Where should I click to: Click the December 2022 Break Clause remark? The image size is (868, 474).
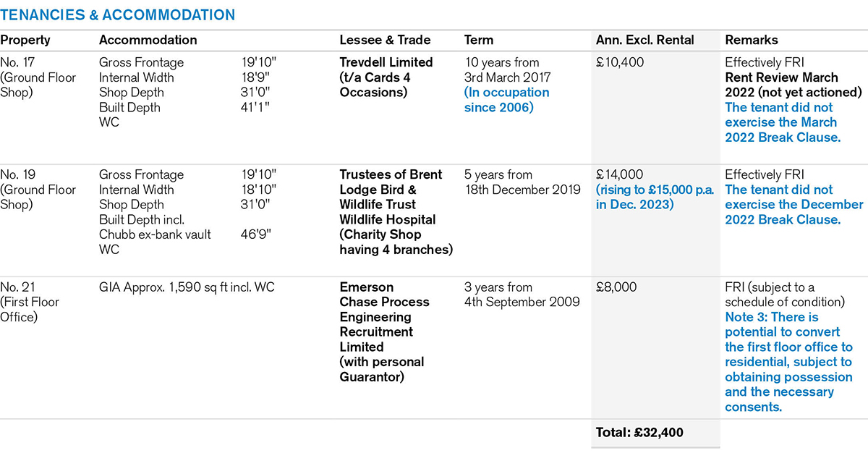pos(783,205)
